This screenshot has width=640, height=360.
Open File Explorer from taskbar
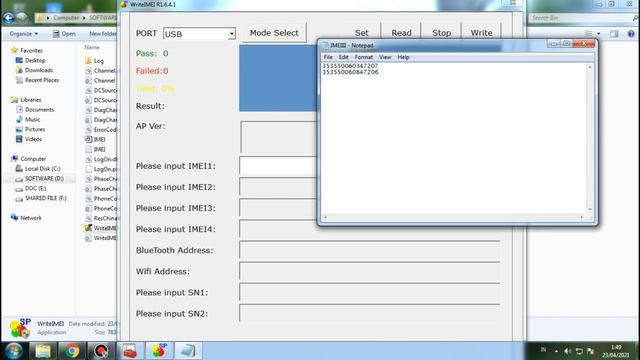click(x=43, y=351)
